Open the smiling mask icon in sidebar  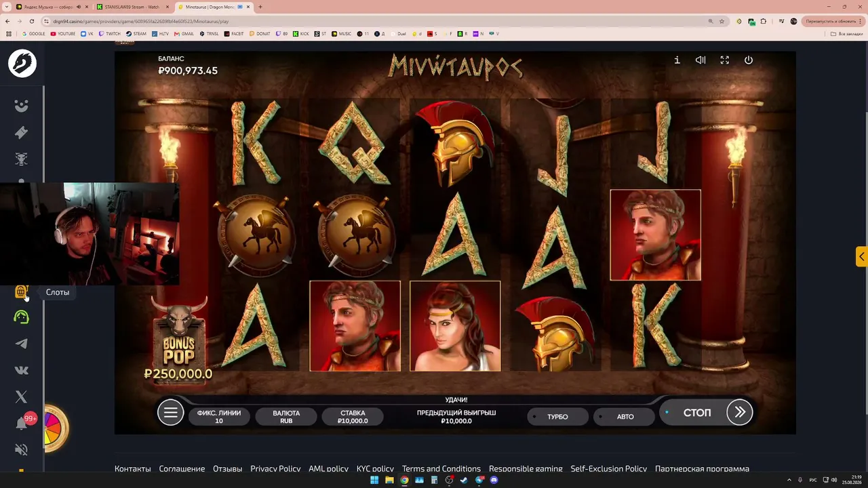coord(21,106)
